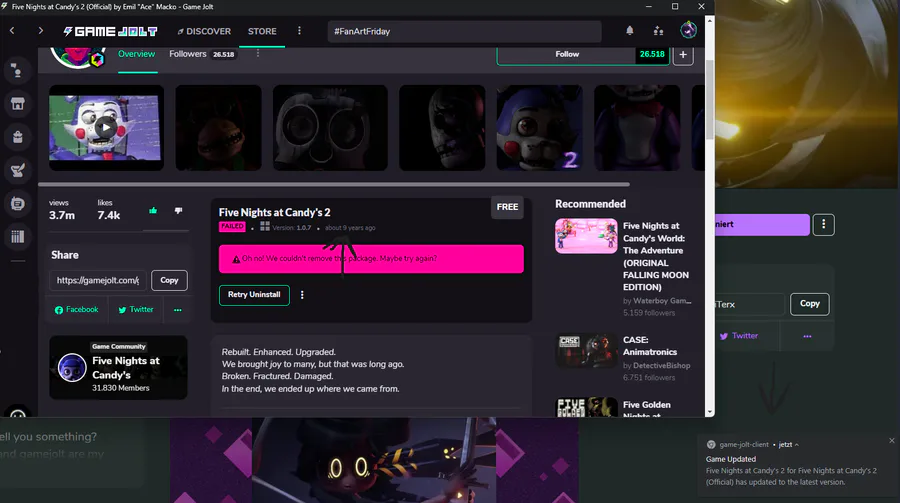Click the 26.518 follower count badge
The height and width of the screenshot is (503, 900).
(652, 55)
